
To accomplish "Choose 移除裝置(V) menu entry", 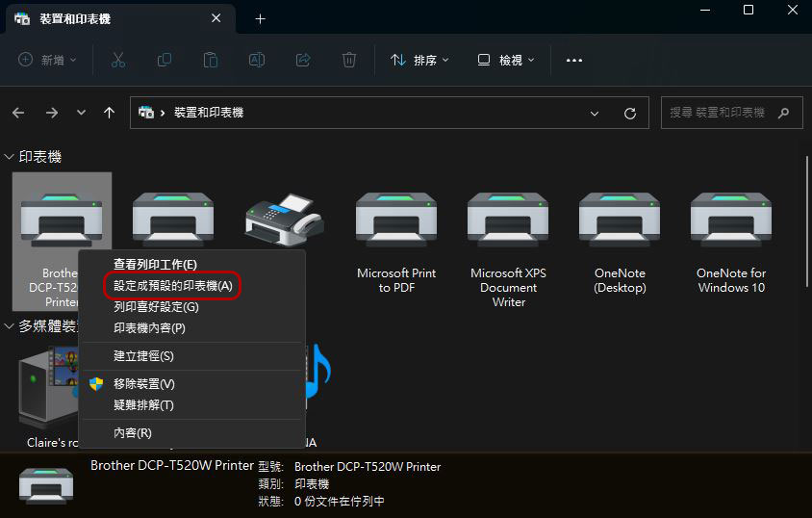I will pyautogui.click(x=191, y=384).
